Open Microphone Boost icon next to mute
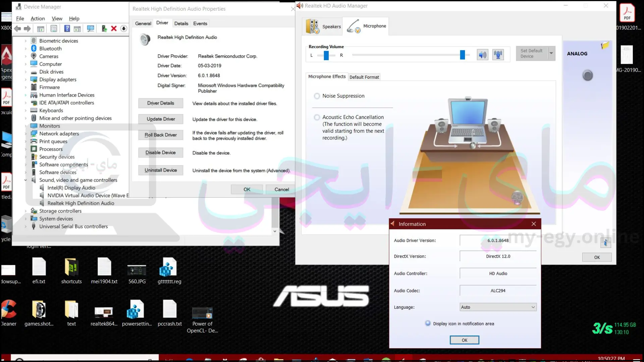 pyautogui.click(x=498, y=55)
